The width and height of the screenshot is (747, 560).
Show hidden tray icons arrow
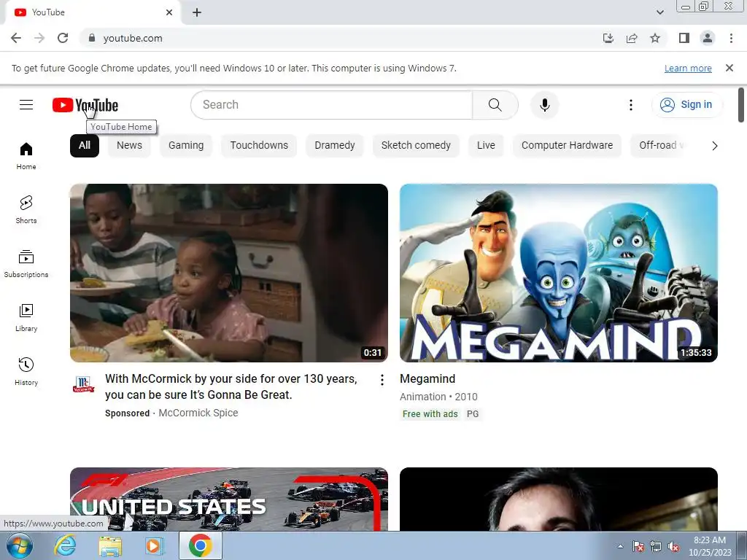click(x=620, y=546)
